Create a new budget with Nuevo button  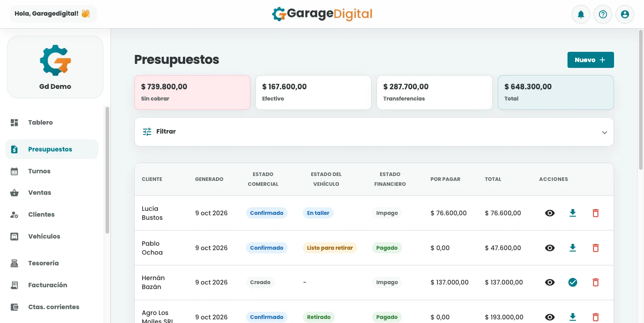[x=591, y=60]
